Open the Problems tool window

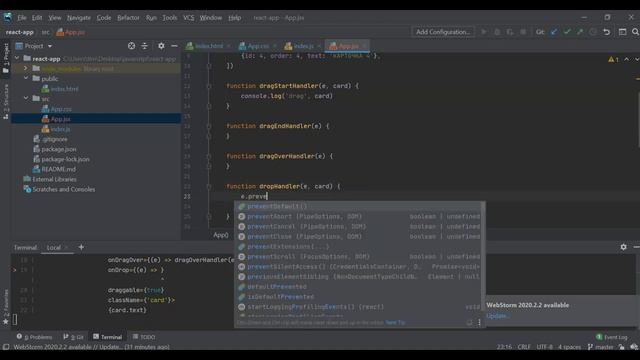(x=35, y=337)
